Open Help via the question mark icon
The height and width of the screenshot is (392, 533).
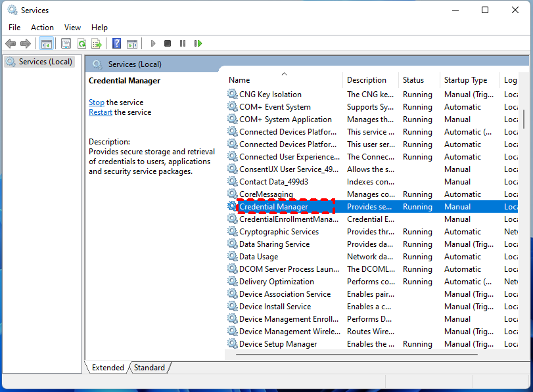tap(116, 43)
